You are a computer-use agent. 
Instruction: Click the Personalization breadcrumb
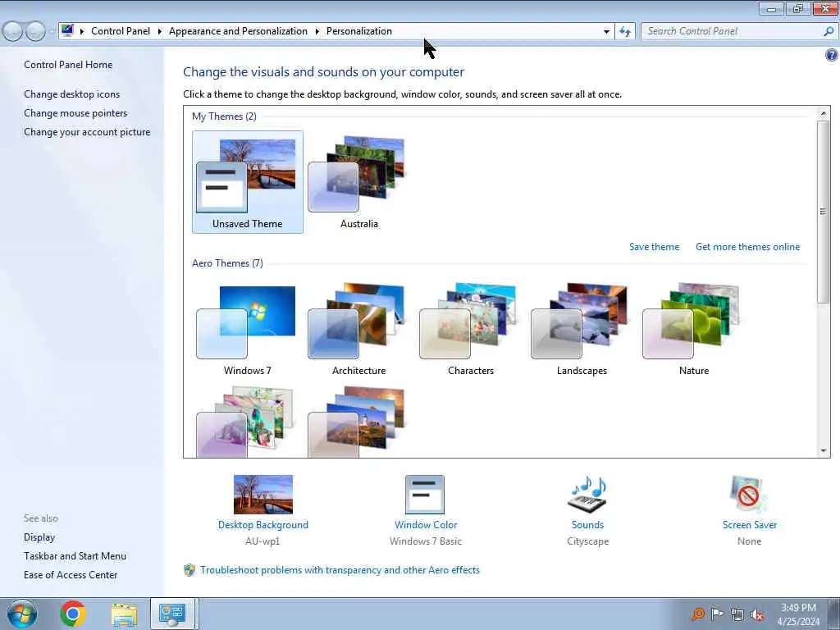tap(359, 31)
